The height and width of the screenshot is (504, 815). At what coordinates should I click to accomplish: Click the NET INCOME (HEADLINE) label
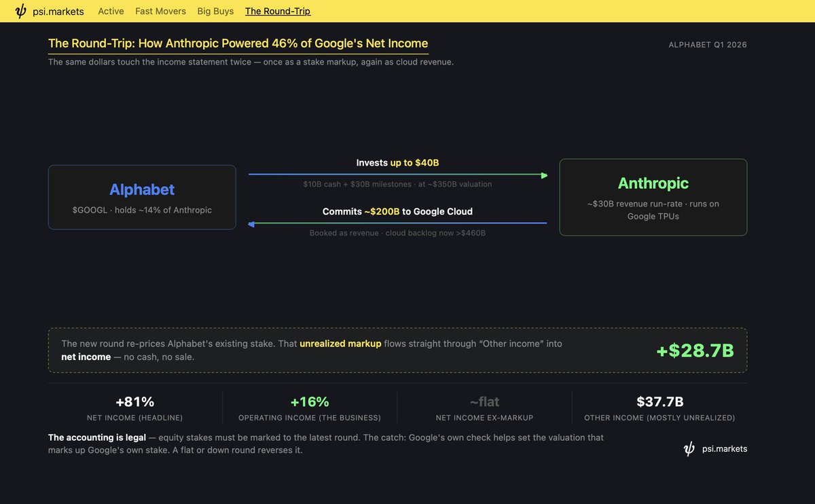pos(134,418)
